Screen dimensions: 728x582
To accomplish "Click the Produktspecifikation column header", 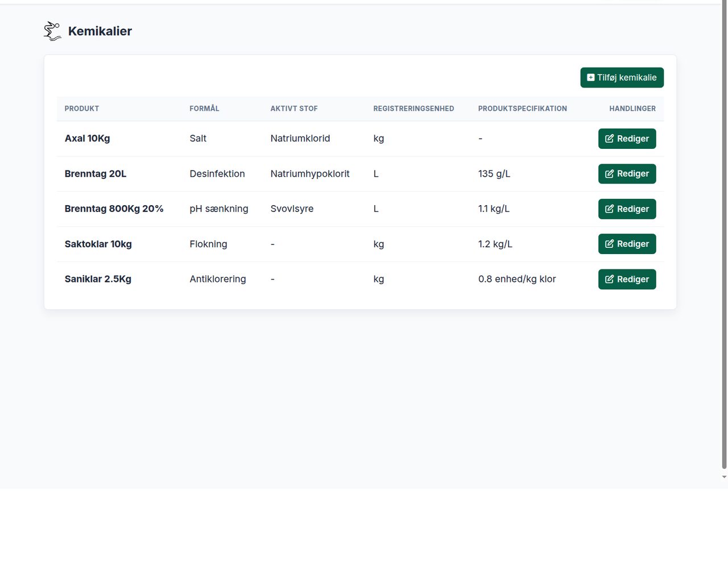I will (x=522, y=109).
